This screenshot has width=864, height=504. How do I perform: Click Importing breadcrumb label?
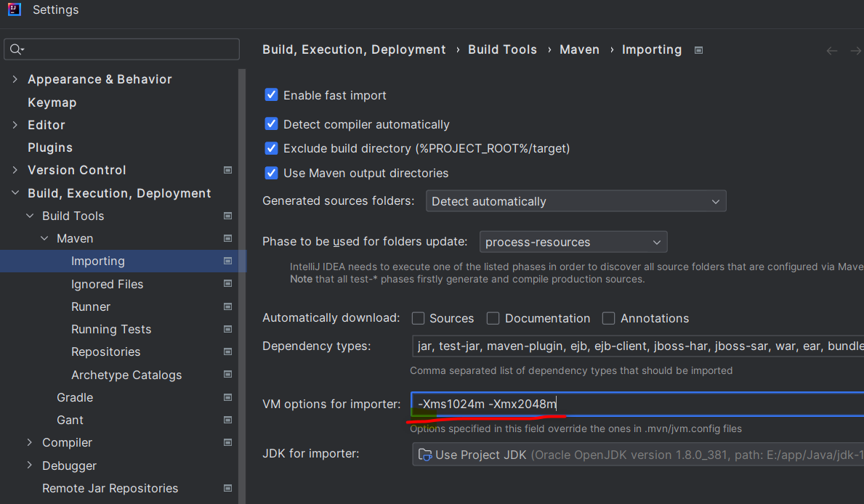point(652,49)
